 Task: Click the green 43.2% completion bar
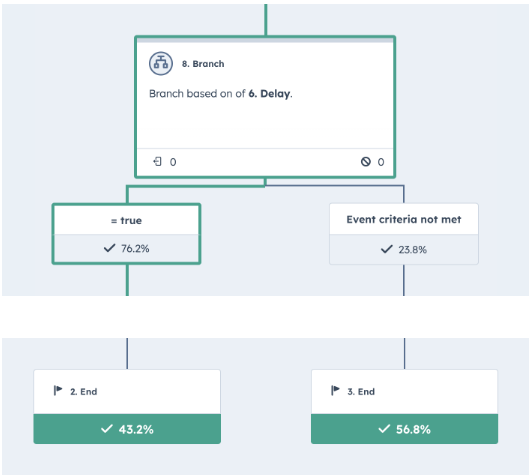pyautogui.click(x=127, y=429)
